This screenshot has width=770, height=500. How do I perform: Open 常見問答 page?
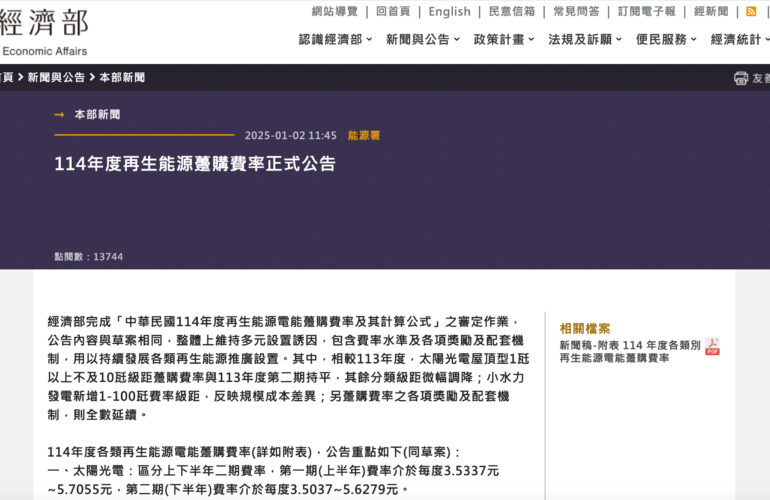pos(577,11)
